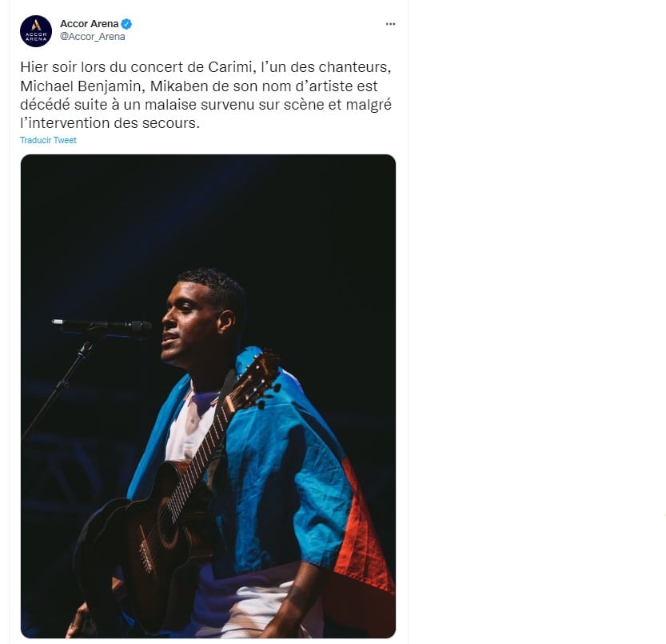Click the microphone in the photo
Viewport: 666px width, 644px height.
(x=102, y=327)
